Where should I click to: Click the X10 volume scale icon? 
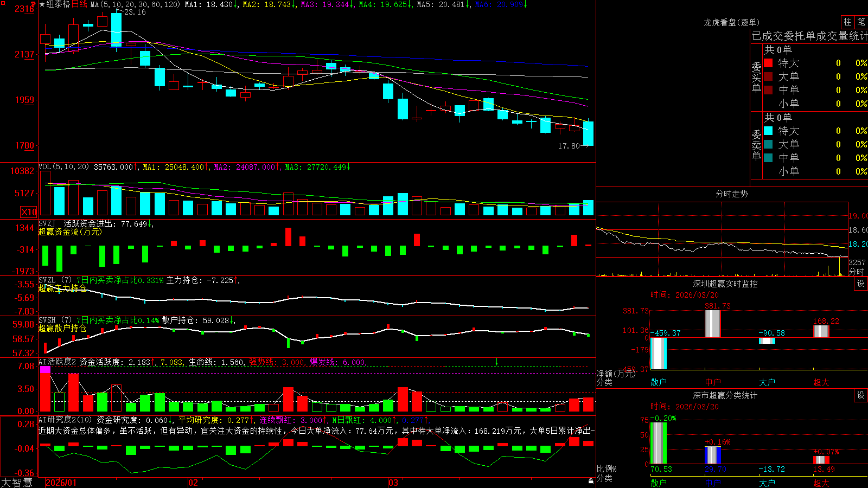29,212
